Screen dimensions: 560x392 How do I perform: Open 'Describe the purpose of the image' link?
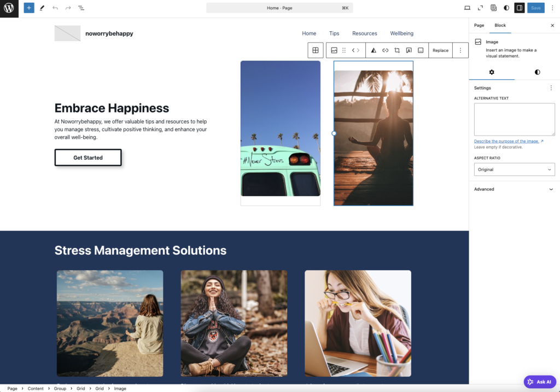[x=509, y=141]
